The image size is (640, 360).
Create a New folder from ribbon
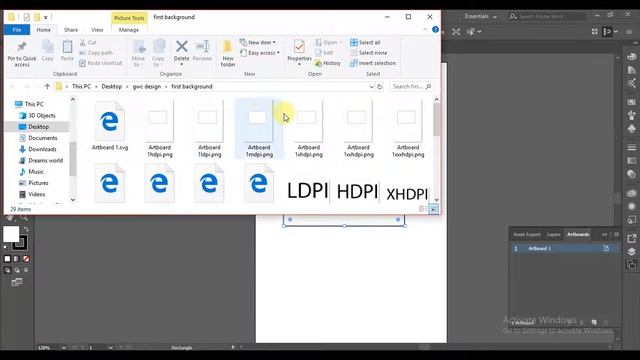[x=228, y=53]
